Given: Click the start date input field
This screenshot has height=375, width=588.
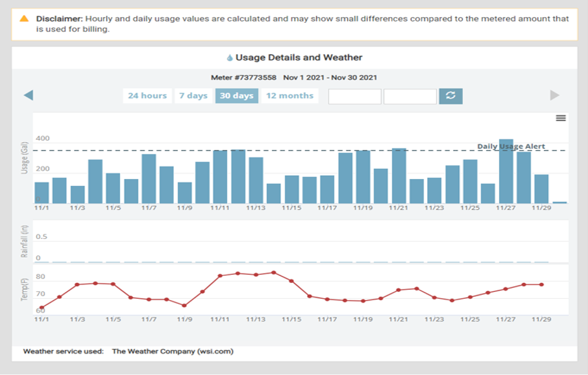Looking at the screenshot, I should 355,96.
